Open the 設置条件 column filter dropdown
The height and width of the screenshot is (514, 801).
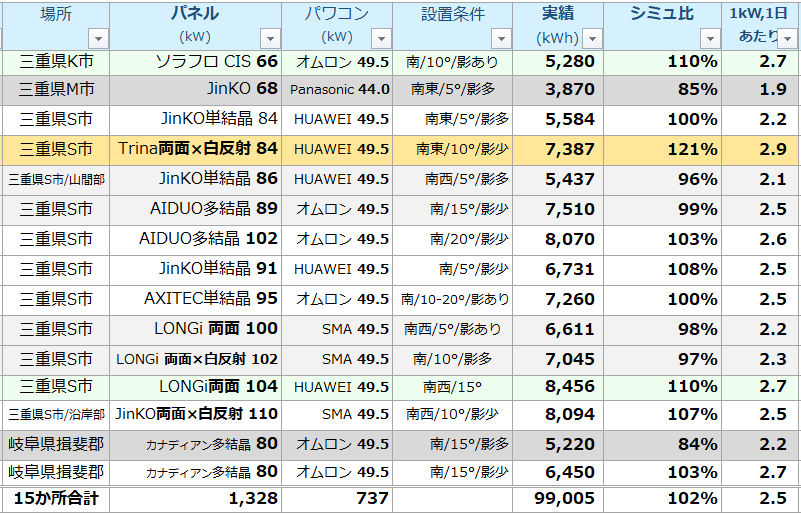501,39
